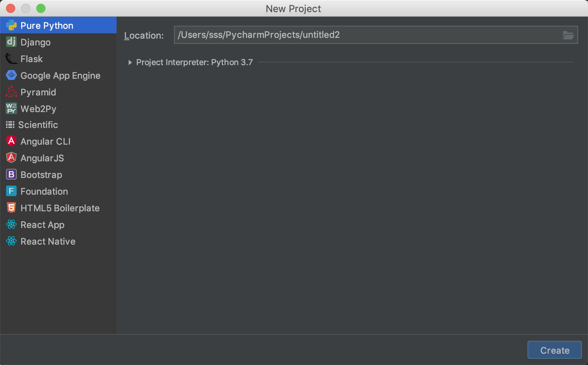The width and height of the screenshot is (588, 365).
Task: Choose the HTML5 Boilerplate project type label
Action: [x=60, y=208]
